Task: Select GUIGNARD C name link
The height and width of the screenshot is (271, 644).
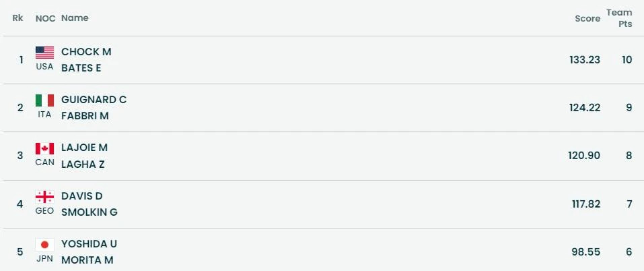Action: 94,100
